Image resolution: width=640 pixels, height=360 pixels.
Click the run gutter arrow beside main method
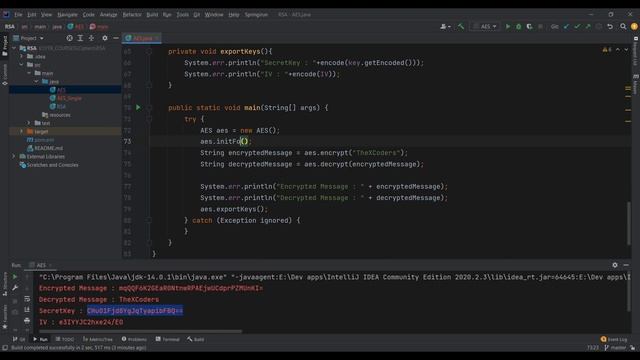(x=138, y=107)
